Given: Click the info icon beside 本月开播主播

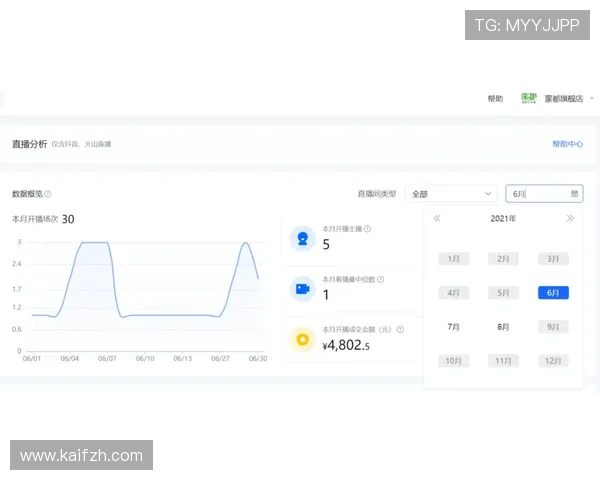Looking at the screenshot, I should [x=367, y=229].
